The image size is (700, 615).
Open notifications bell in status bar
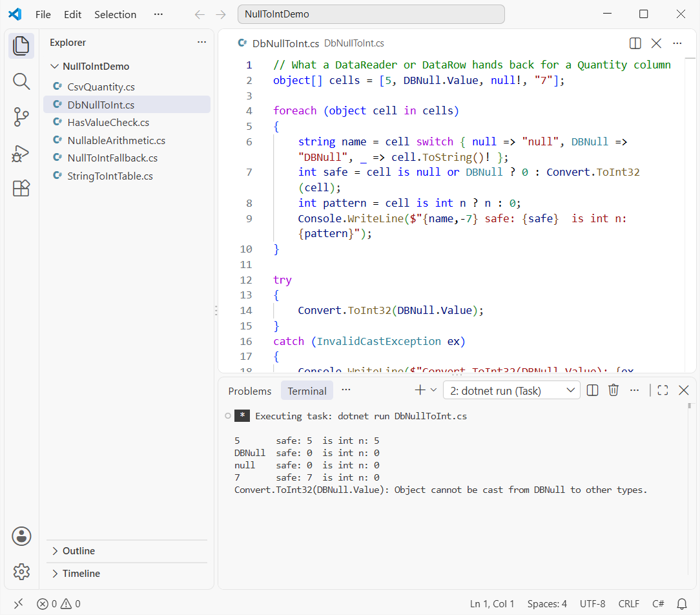point(682,604)
